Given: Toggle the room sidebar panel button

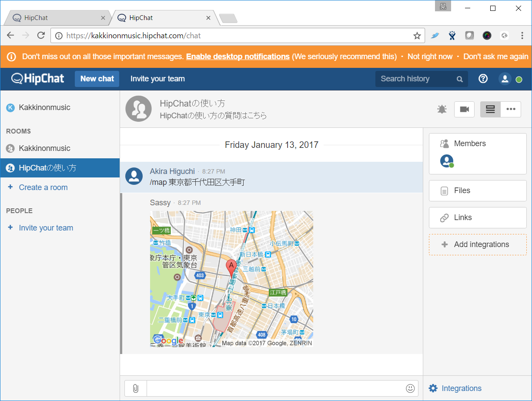Looking at the screenshot, I should click(490, 110).
